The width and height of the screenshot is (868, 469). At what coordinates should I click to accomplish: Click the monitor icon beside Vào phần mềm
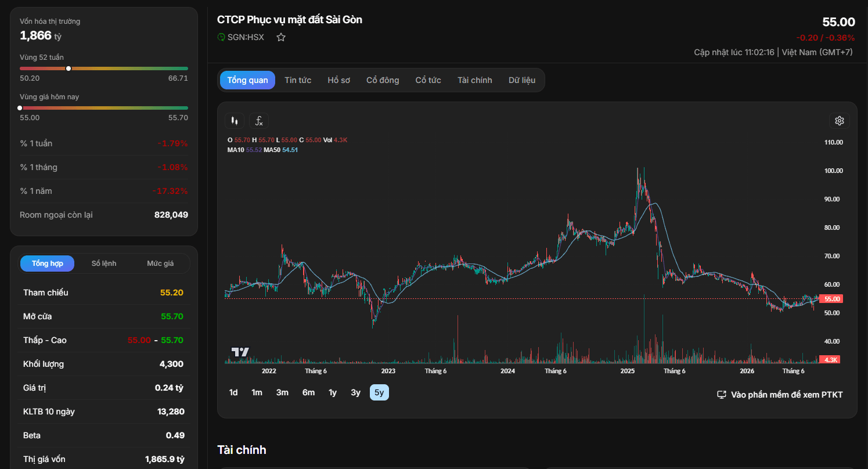tap(722, 395)
